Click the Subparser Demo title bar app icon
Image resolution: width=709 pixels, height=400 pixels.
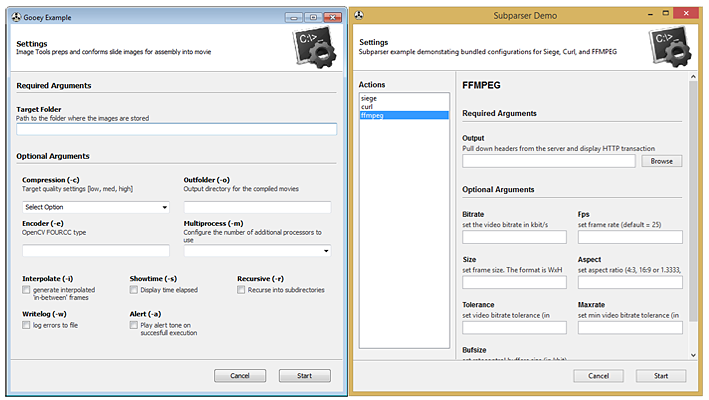click(359, 15)
